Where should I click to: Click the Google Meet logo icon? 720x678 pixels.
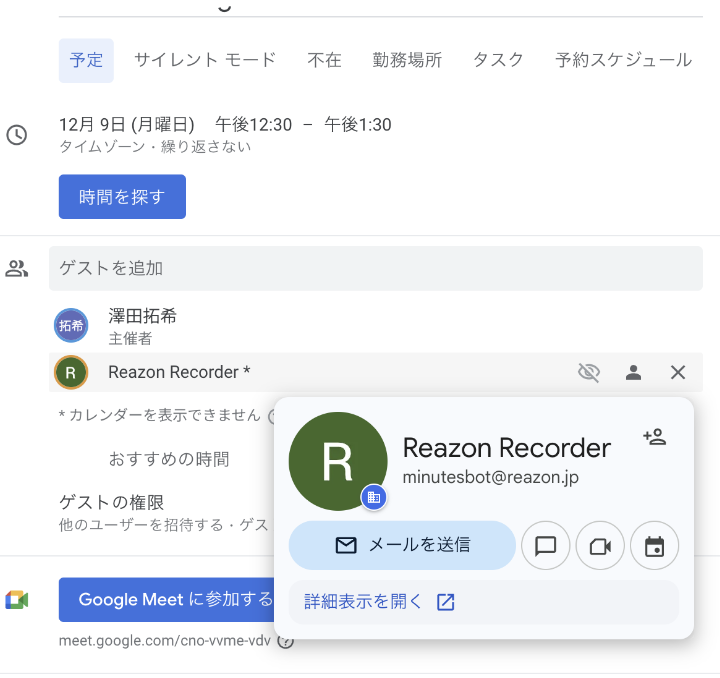pos(17,600)
